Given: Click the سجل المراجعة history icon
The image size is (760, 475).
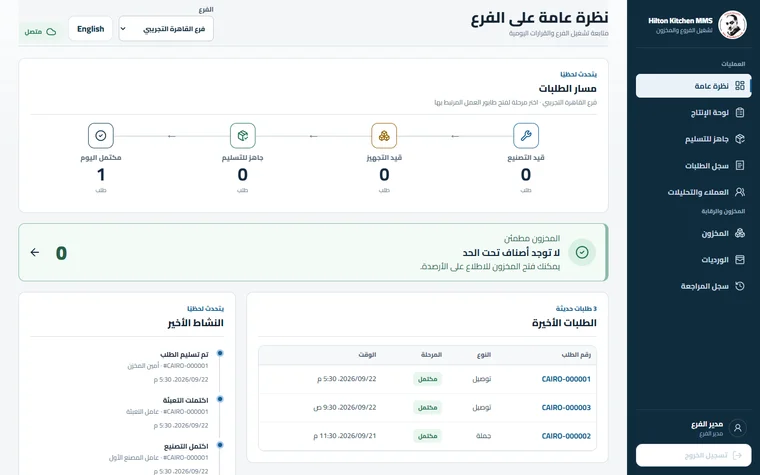Looking at the screenshot, I should [x=740, y=286].
